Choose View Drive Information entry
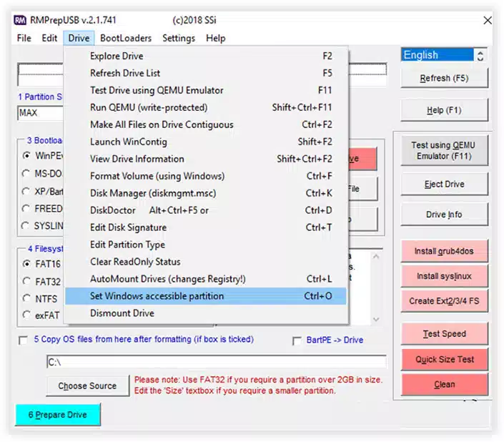 pos(206,159)
